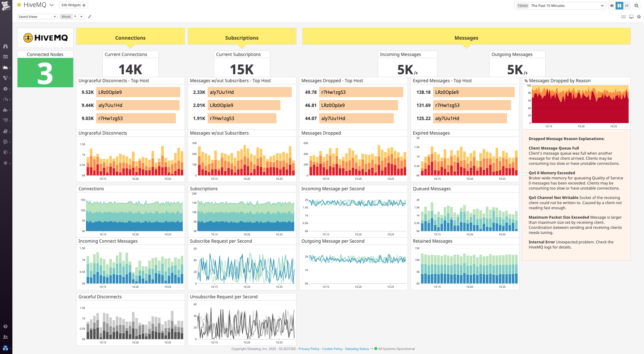Pause live data updates
Image resolution: width=644 pixels, height=354 pixels.
[619, 5]
